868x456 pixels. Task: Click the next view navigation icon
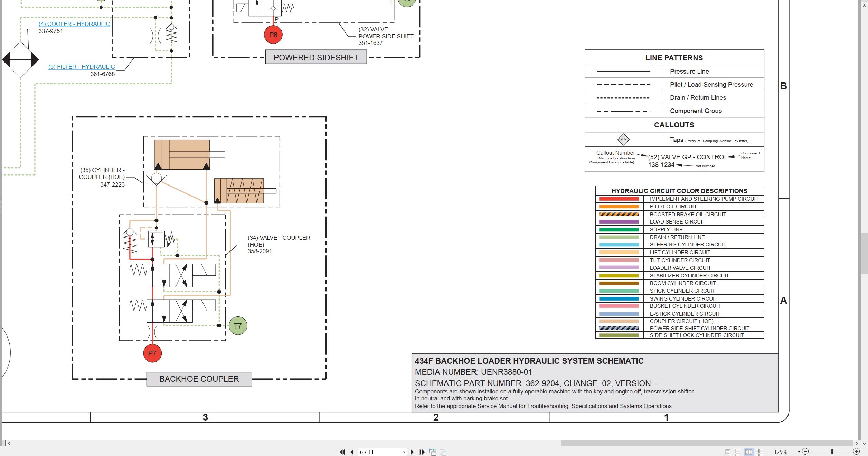(443, 452)
